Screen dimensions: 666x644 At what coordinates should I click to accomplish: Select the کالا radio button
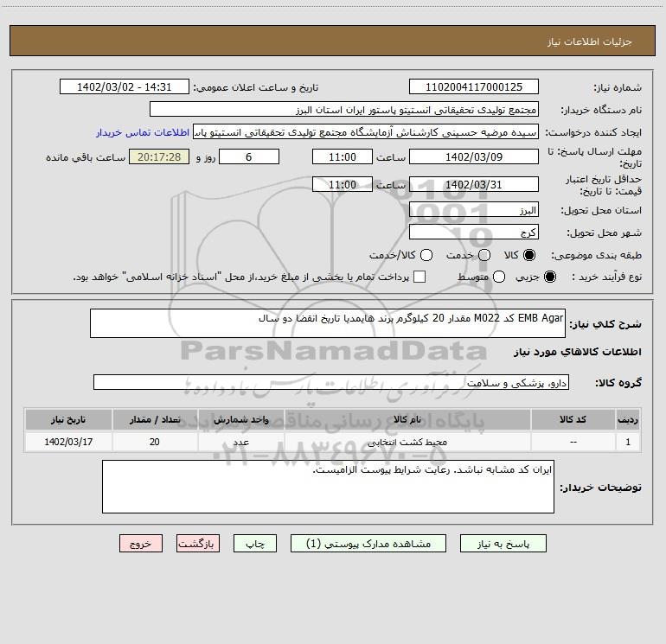(x=529, y=255)
